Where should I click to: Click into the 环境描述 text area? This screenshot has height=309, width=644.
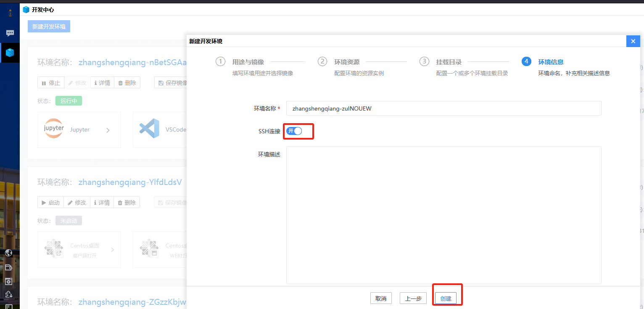tap(444, 215)
